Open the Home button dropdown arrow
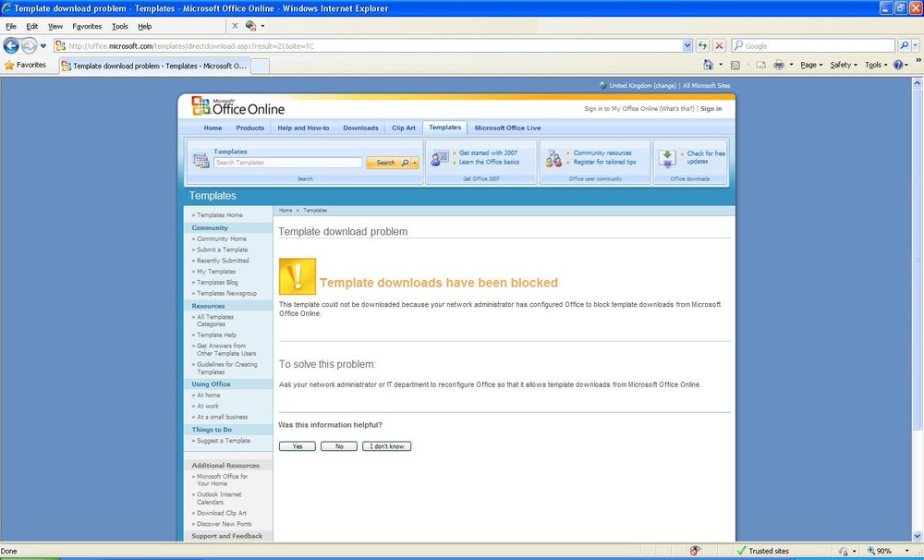This screenshot has width=924, height=560. [x=720, y=65]
